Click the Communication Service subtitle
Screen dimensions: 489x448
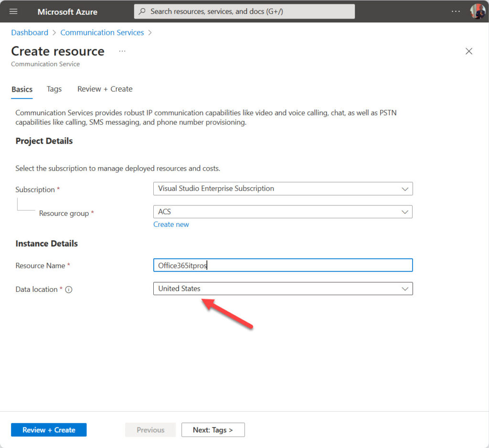45,64
